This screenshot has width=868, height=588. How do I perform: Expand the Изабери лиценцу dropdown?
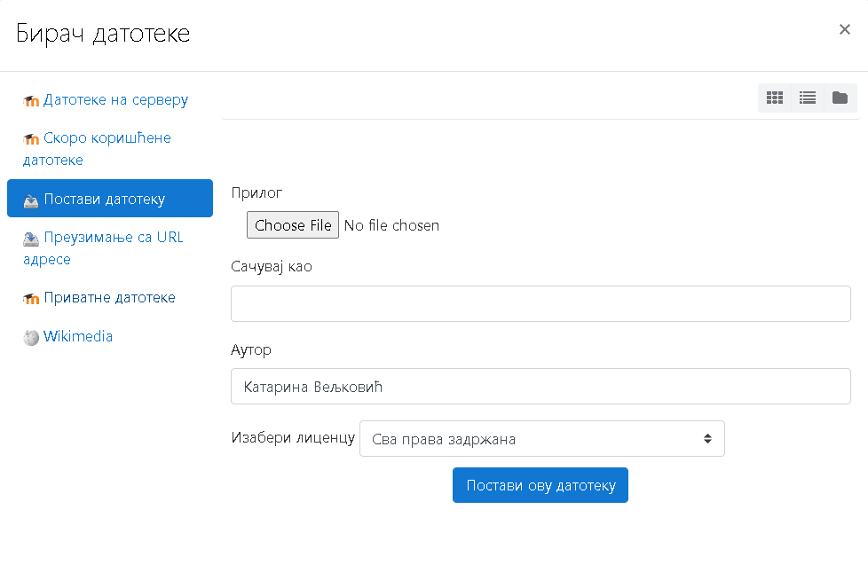pos(542,439)
